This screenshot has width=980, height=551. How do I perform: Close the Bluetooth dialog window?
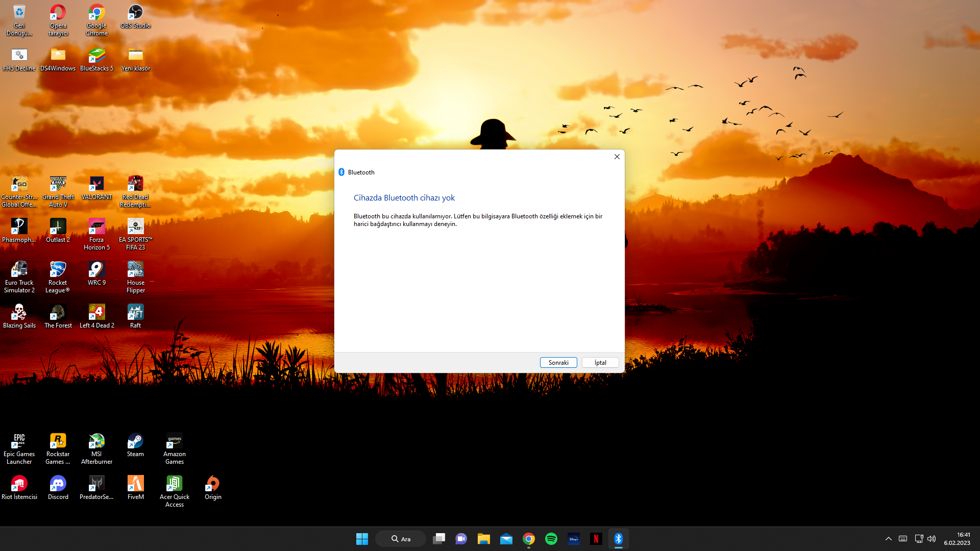pyautogui.click(x=617, y=157)
